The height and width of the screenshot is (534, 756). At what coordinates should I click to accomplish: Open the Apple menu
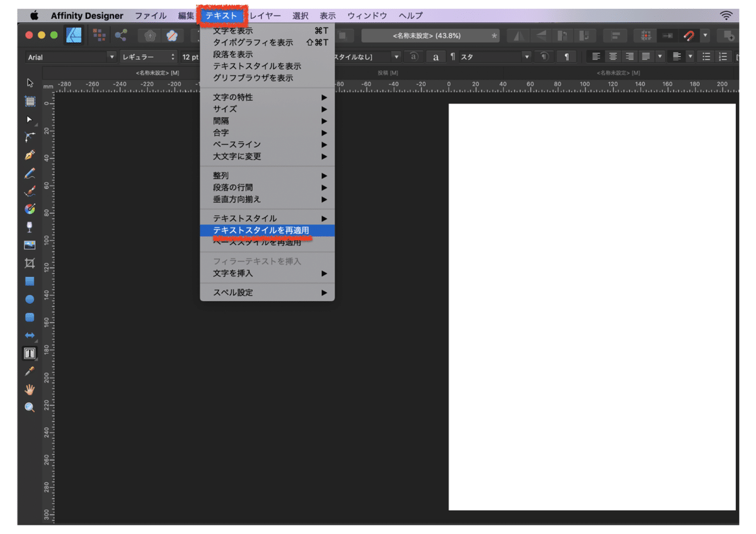coord(34,15)
